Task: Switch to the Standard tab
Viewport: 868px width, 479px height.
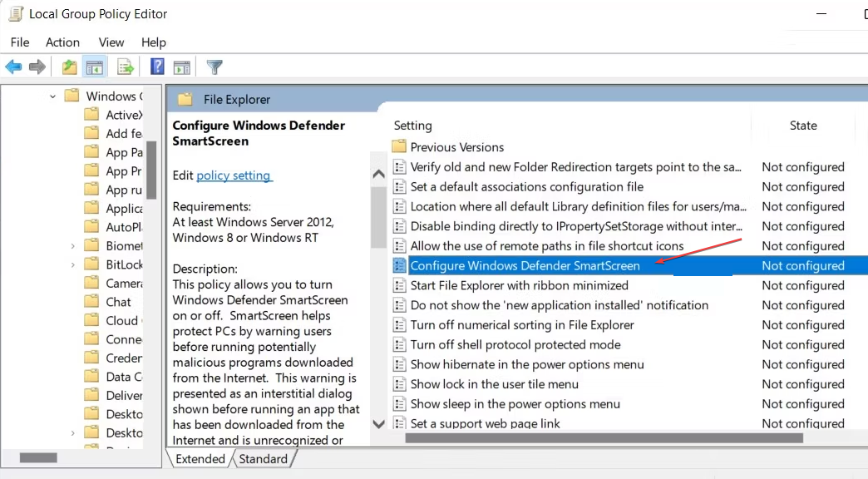Action: [x=264, y=458]
